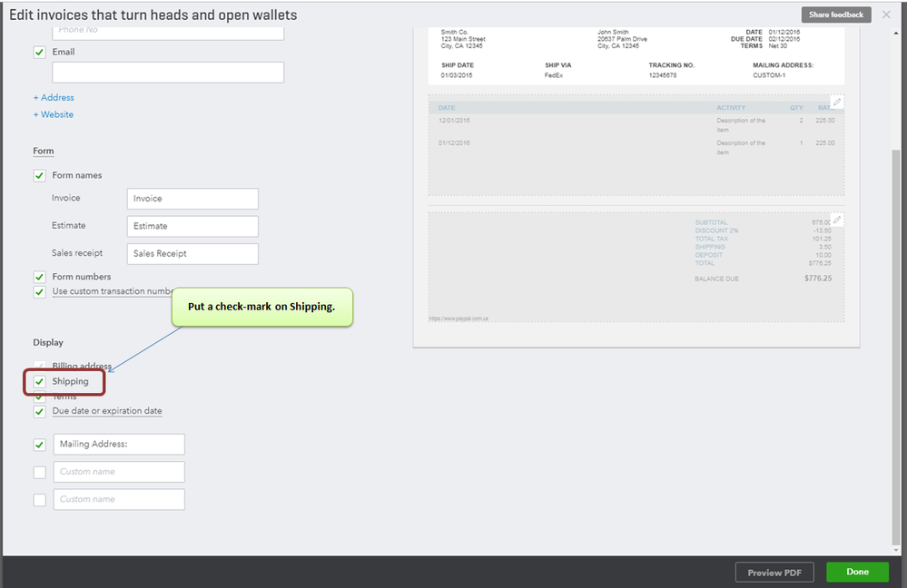Close the invoice customization dialog
Screen dimensions: 907x588
886,15
